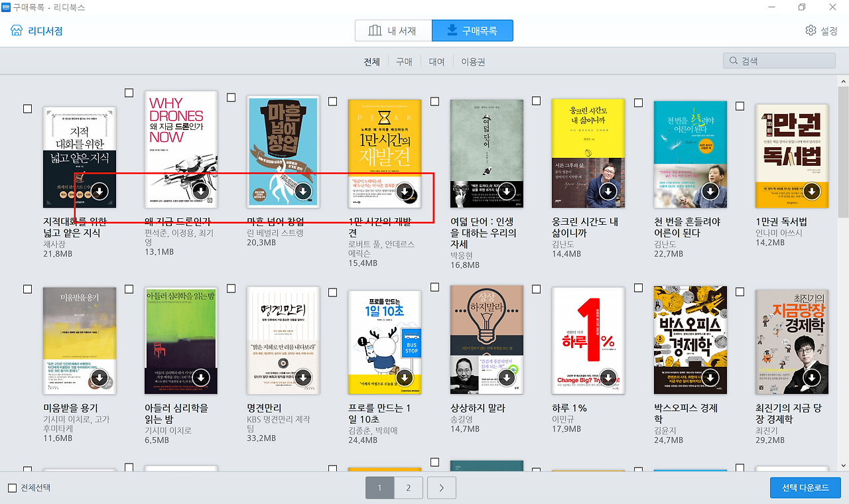
Task: Open the 하루 1% book cover
Action: [x=588, y=341]
